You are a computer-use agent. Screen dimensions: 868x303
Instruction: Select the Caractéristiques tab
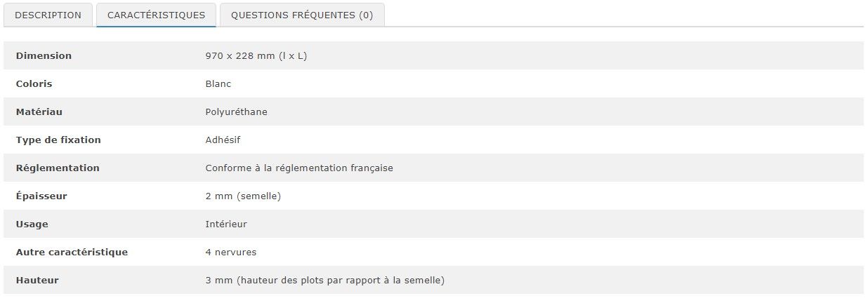click(156, 15)
